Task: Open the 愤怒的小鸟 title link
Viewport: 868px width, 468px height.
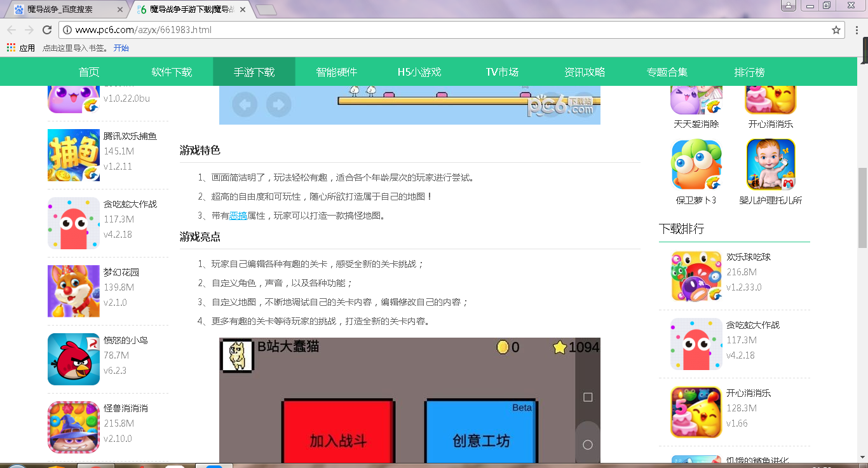Action: tap(126, 340)
